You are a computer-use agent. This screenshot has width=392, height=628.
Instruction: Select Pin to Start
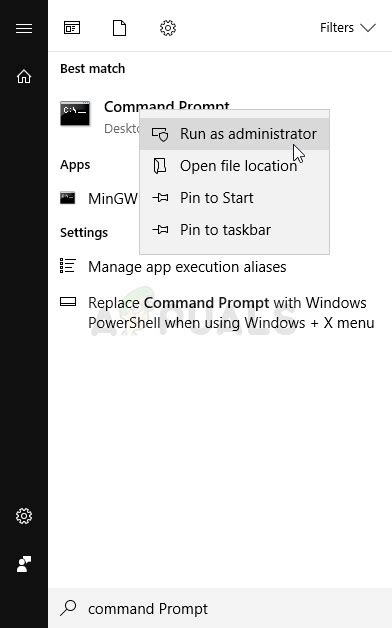click(234, 198)
